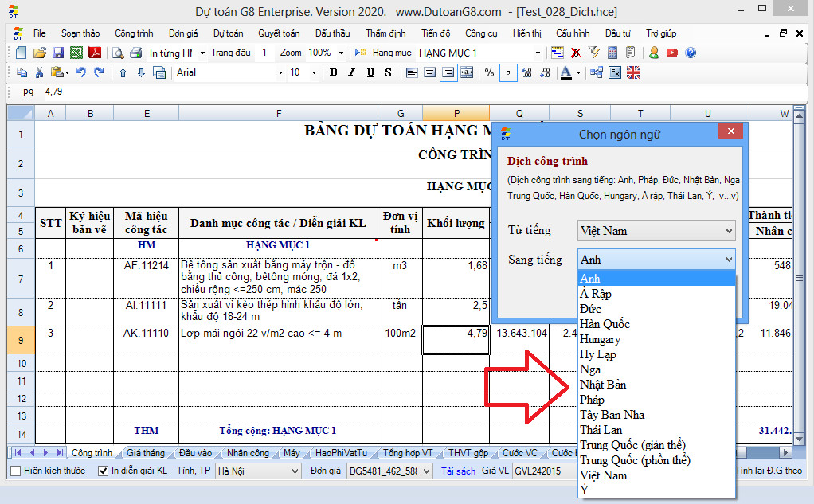Open the 'Đơn giá' menu
814x504 pixels.
[182, 33]
